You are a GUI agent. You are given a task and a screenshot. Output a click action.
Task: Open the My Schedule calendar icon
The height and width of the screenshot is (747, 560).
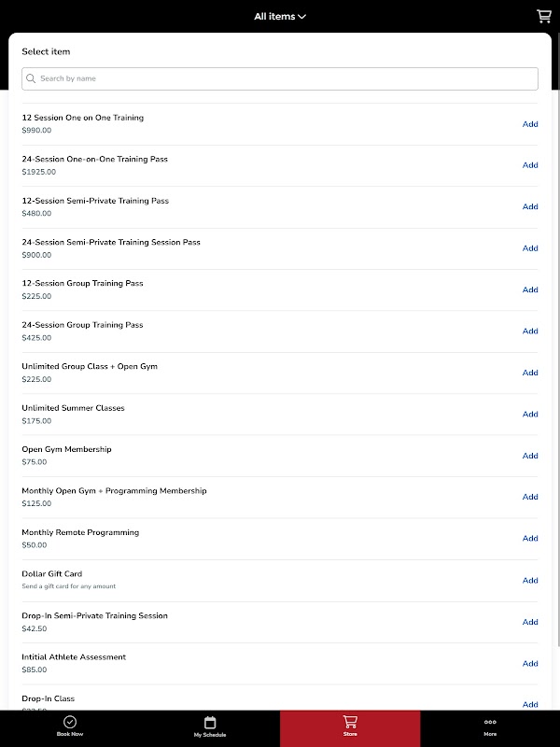coord(210,722)
